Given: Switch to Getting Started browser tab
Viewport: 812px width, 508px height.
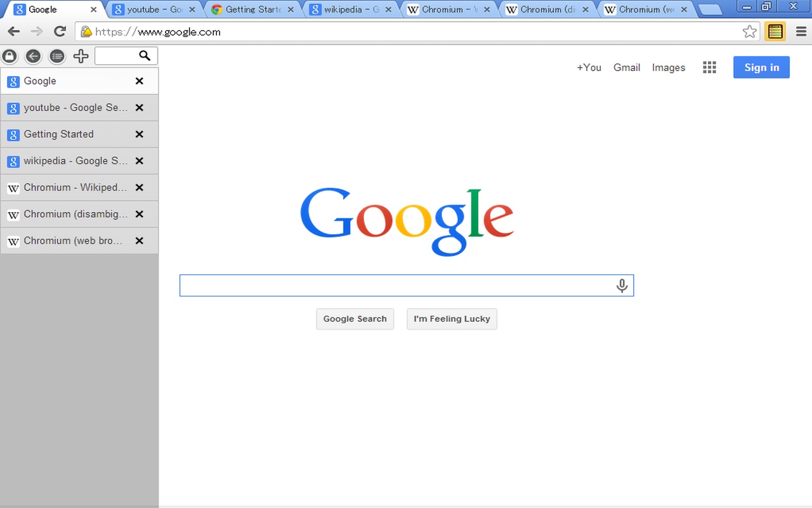Looking at the screenshot, I should pos(252,10).
